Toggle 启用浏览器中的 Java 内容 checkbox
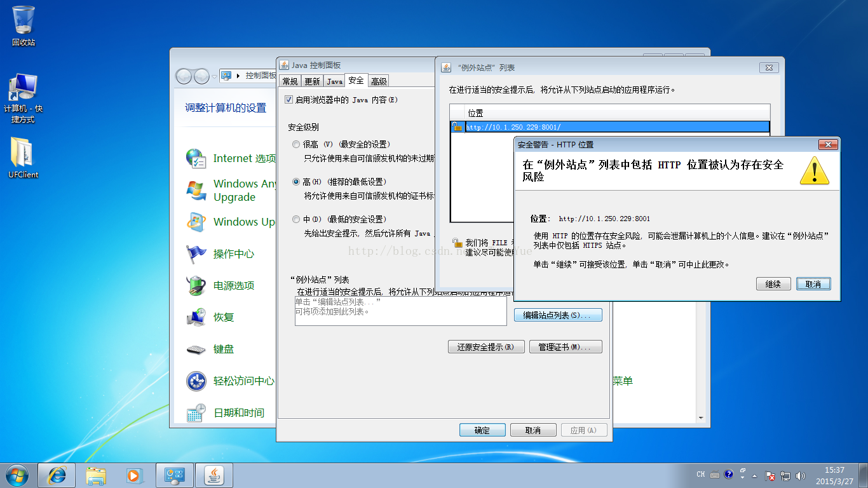 (x=289, y=100)
